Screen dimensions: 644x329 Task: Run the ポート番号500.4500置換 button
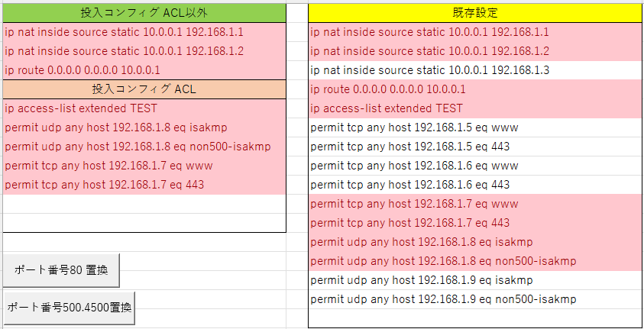pyautogui.click(x=69, y=308)
